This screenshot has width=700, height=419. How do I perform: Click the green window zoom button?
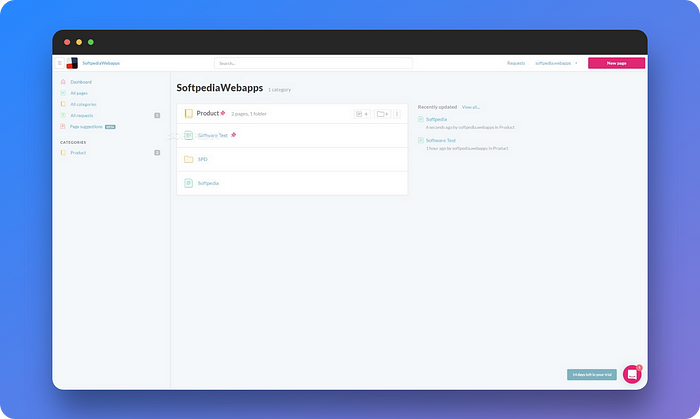(x=91, y=42)
